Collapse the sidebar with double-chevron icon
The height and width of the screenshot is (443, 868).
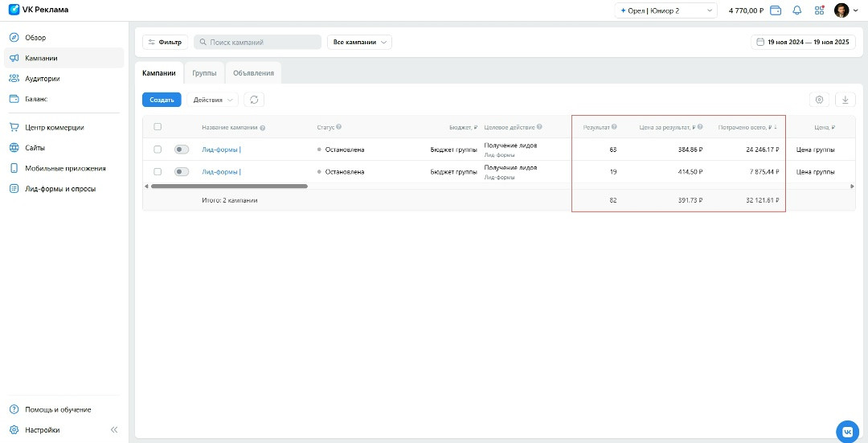[114, 430]
